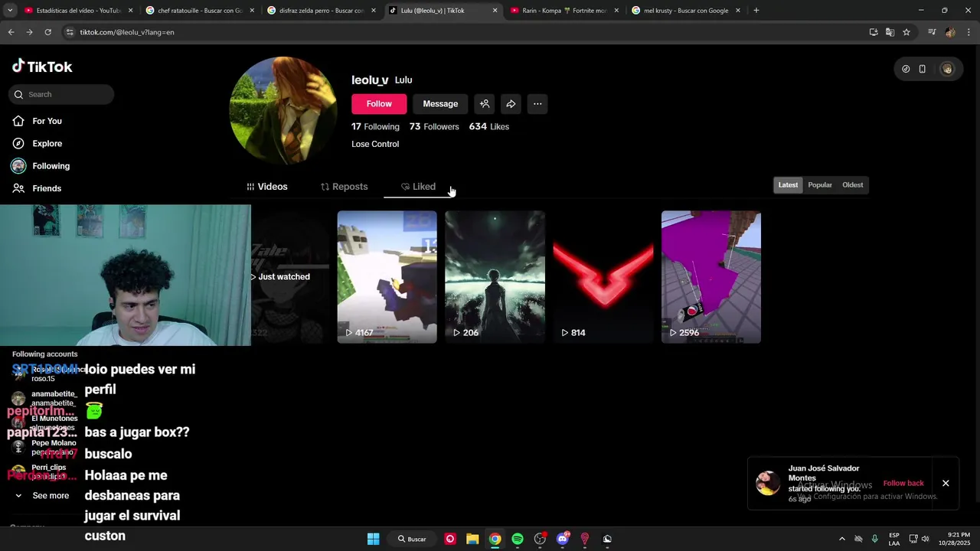The width and height of the screenshot is (980, 551).
Task: Open Discord from the taskbar
Action: click(x=563, y=539)
